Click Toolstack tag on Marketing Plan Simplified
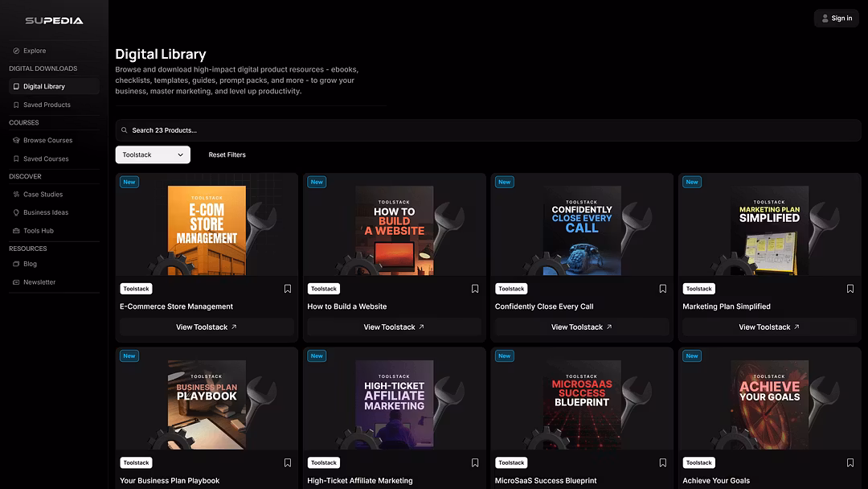The width and height of the screenshot is (868, 489). tap(699, 289)
